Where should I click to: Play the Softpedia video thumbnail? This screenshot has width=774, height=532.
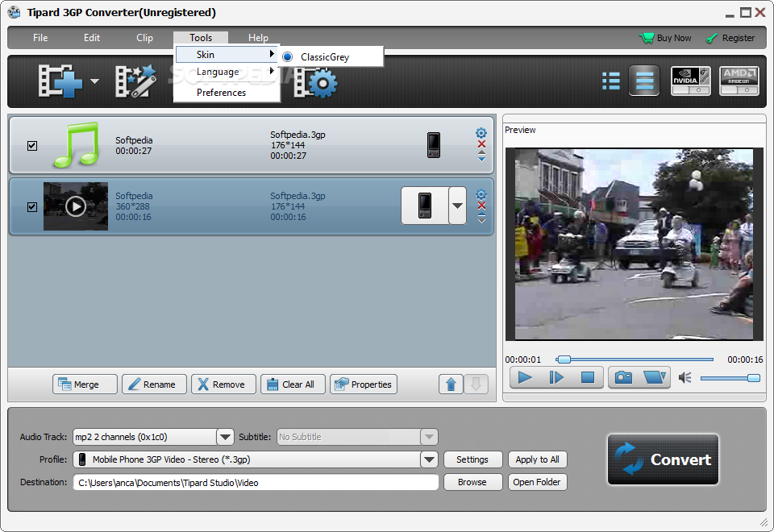pyautogui.click(x=76, y=206)
